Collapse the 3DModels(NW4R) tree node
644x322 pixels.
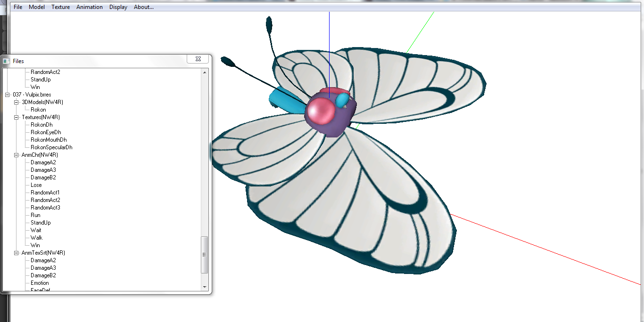click(17, 102)
